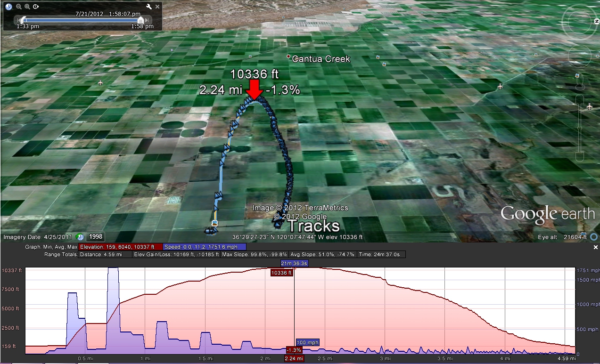Zoom in the time slider range

click(x=27, y=6)
